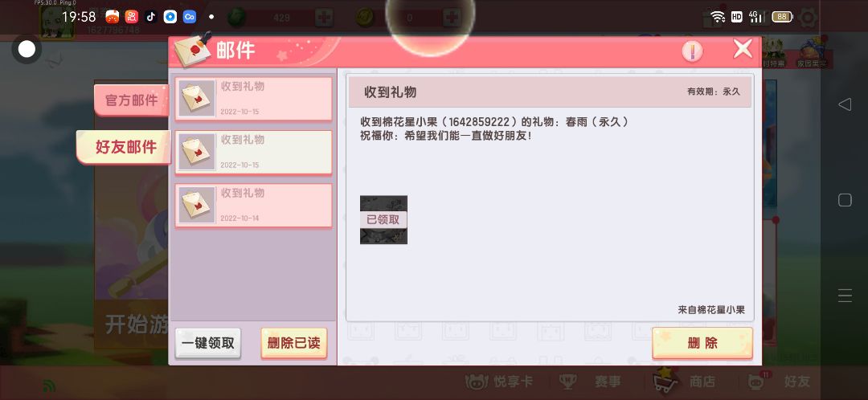This screenshot has width=868, height=400.
Task: Open the settings gear icon
Action: [808, 18]
